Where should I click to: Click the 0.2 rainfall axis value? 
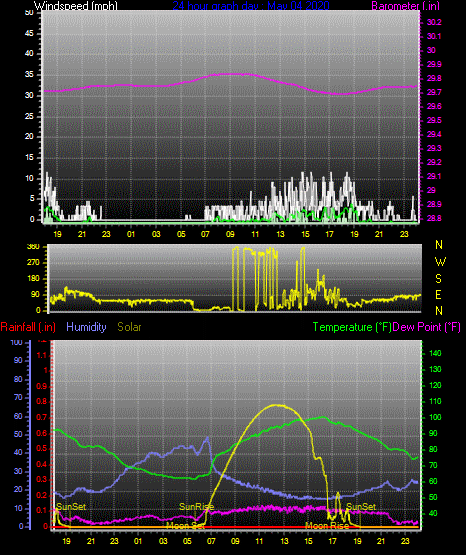tap(42, 495)
